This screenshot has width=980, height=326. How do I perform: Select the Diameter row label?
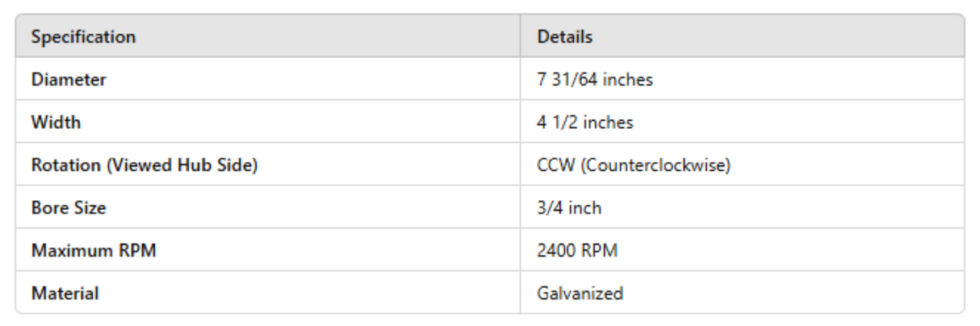[69, 80]
